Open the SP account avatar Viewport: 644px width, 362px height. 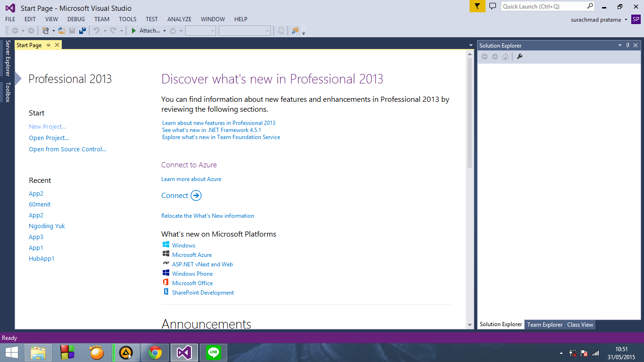(636, 19)
